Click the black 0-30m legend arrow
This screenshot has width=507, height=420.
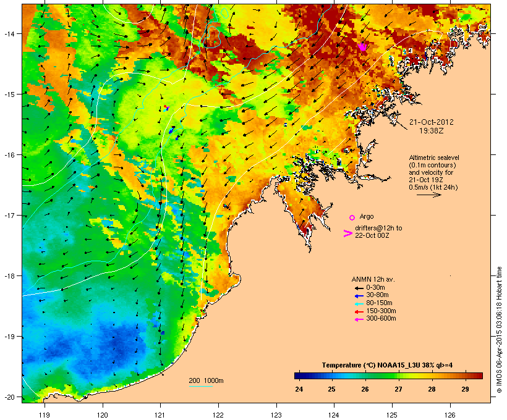coord(359,288)
